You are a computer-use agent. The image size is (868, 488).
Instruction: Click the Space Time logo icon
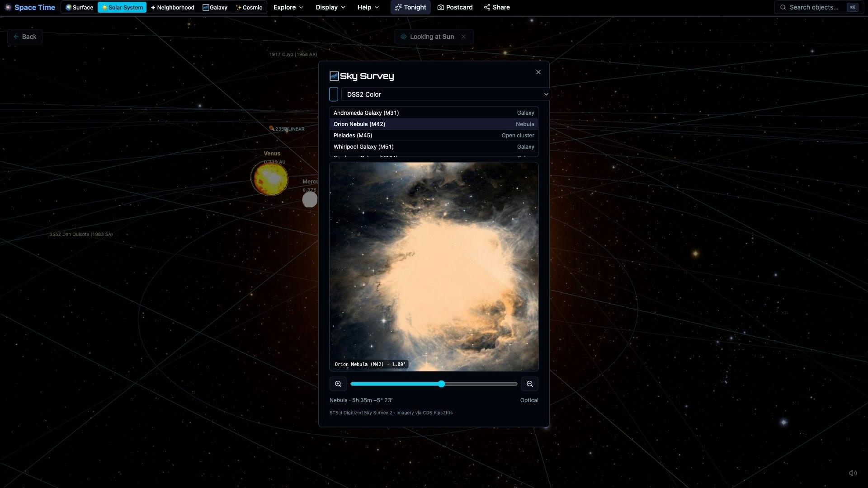click(8, 7)
